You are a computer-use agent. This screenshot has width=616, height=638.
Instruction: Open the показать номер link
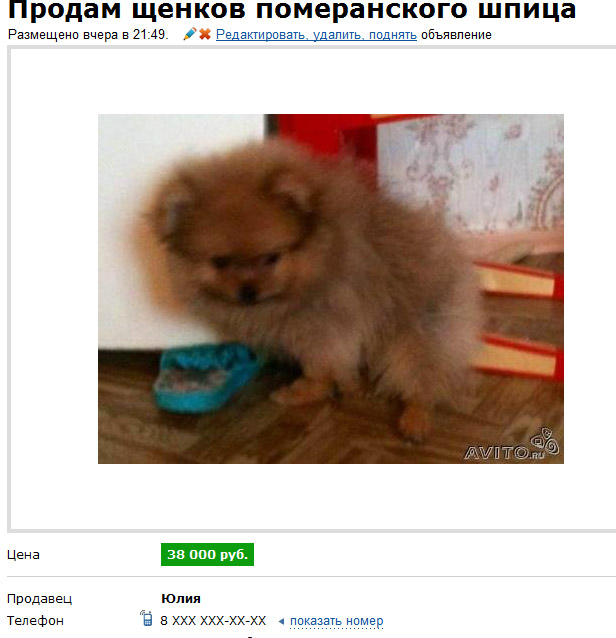click(x=336, y=621)
